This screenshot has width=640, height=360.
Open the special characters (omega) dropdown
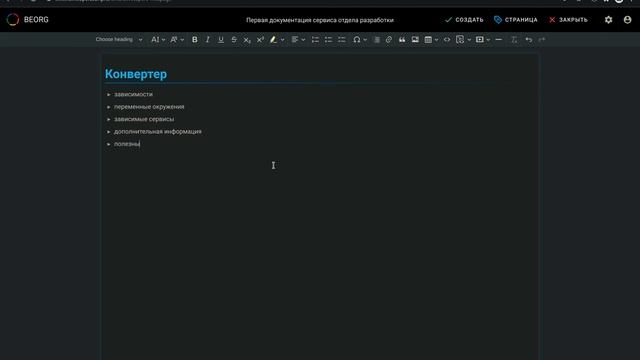(x=360, y=40)
